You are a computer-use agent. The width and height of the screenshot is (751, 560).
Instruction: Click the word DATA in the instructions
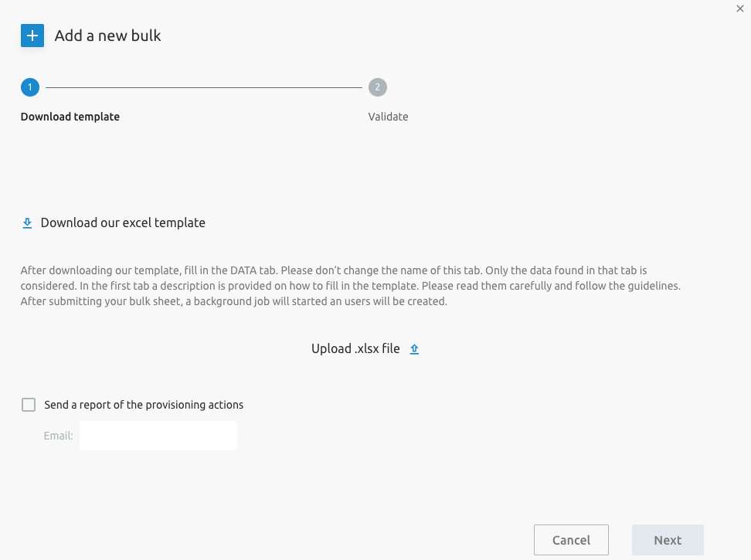243,270
